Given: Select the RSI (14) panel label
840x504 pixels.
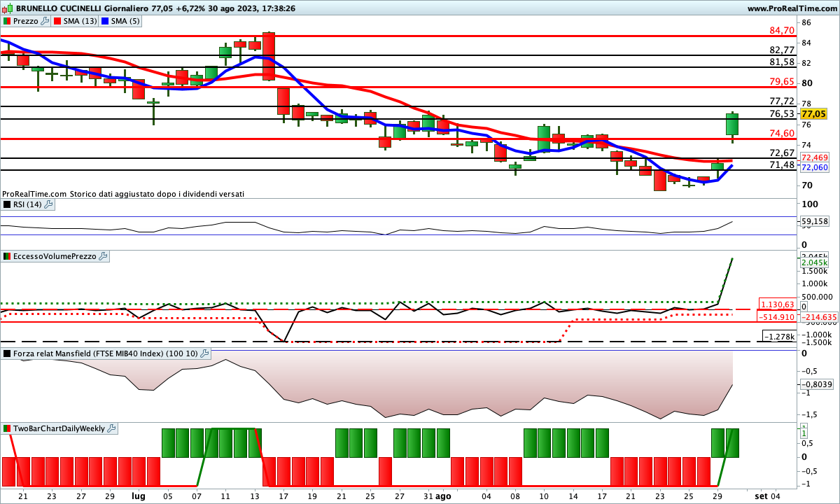Looking at the screenshot, I should (28, 204).
